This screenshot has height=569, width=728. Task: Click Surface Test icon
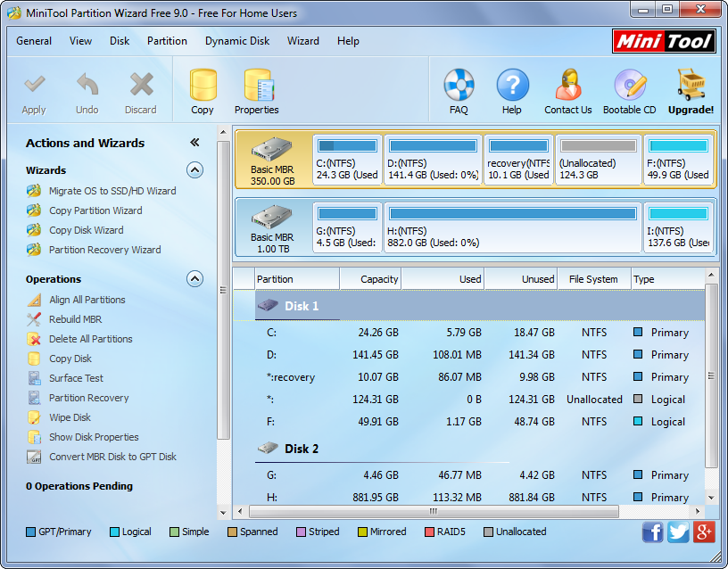(x=34, y=378)
